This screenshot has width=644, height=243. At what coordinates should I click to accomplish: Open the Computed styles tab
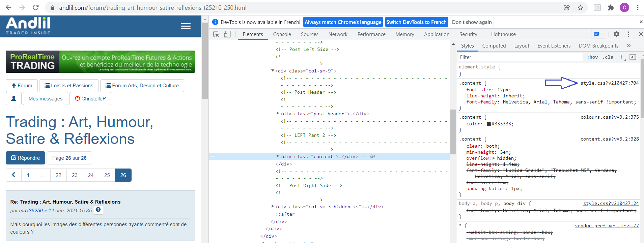coord(494,46)
